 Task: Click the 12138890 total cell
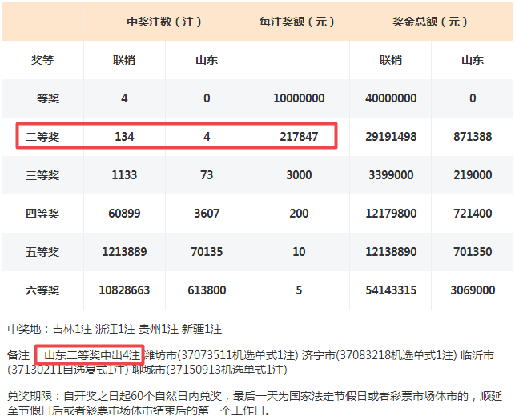point(391,252)
